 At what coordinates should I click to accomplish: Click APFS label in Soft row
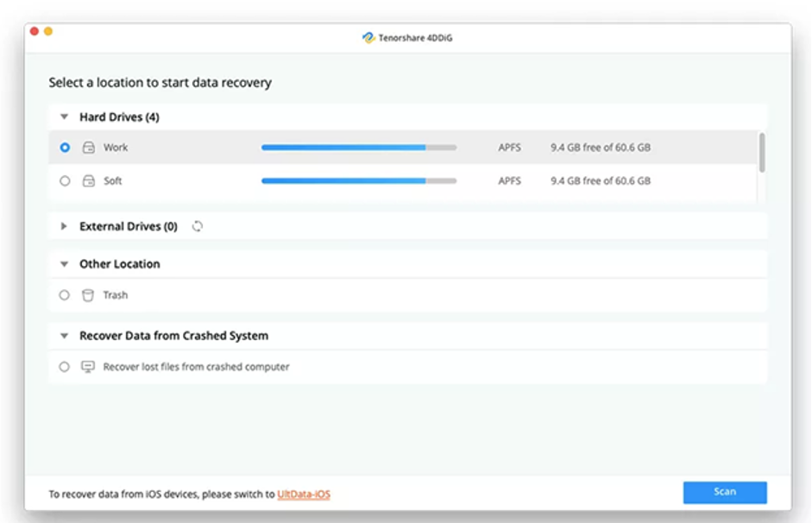point(510,180)
